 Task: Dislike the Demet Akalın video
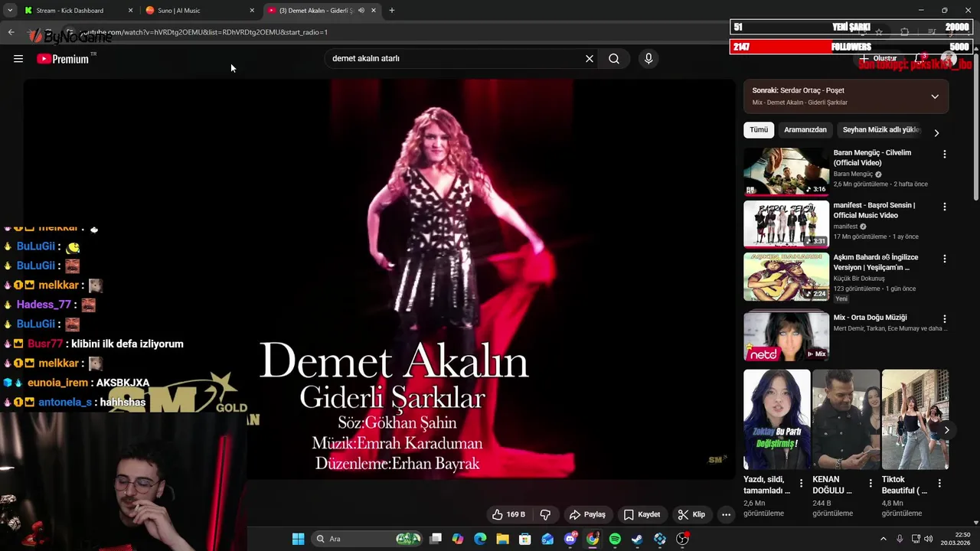click(x=546, y=514)
